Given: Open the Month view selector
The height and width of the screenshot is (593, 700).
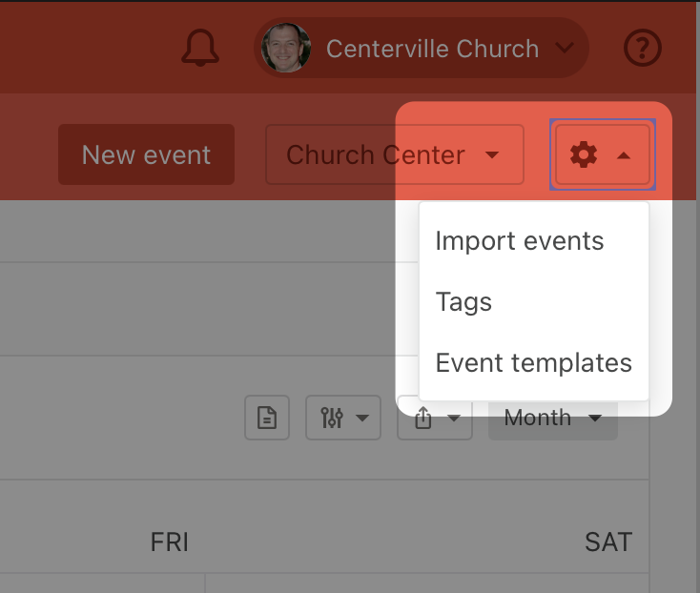Looking at the screenshot, I should click(x=552, y=418).
